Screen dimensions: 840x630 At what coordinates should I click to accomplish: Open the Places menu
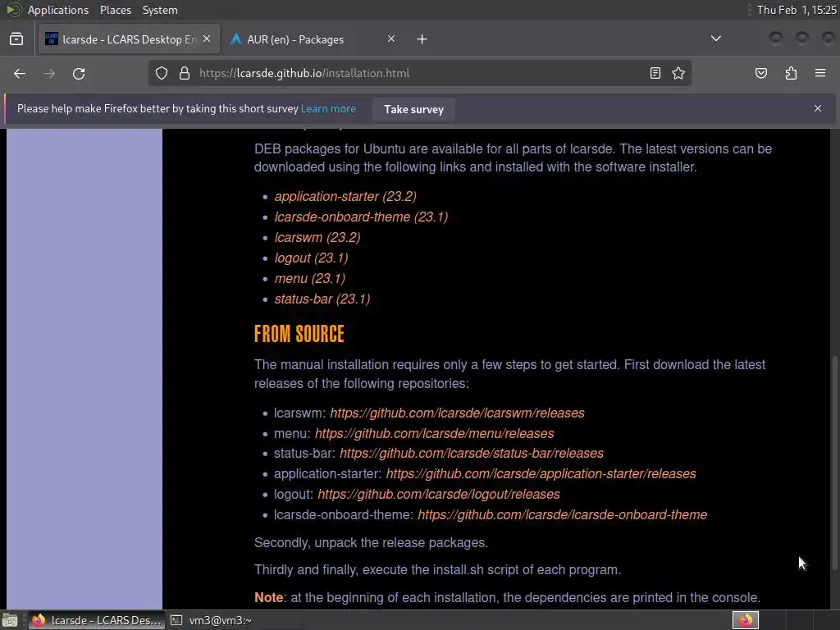115,10
